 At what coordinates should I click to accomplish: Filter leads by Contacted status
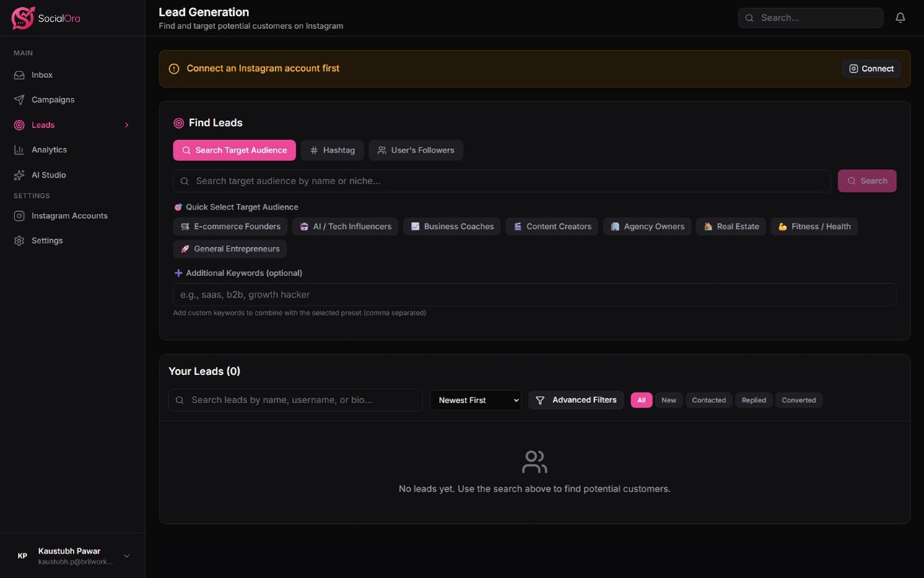pyautogui.click(x=708, y=400)
